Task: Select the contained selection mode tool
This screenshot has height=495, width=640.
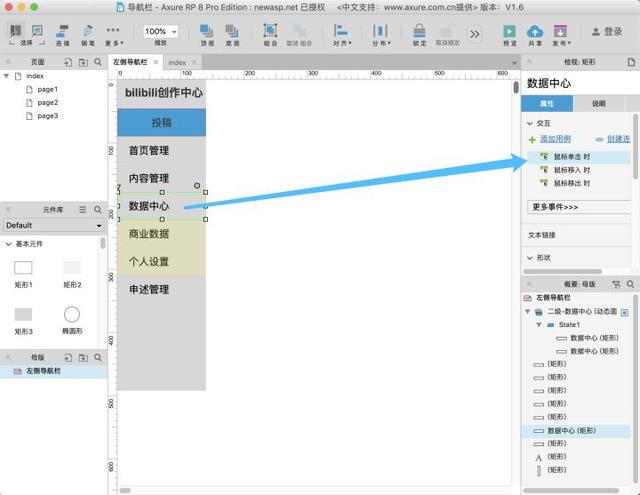Action: [x=37, y=31]
